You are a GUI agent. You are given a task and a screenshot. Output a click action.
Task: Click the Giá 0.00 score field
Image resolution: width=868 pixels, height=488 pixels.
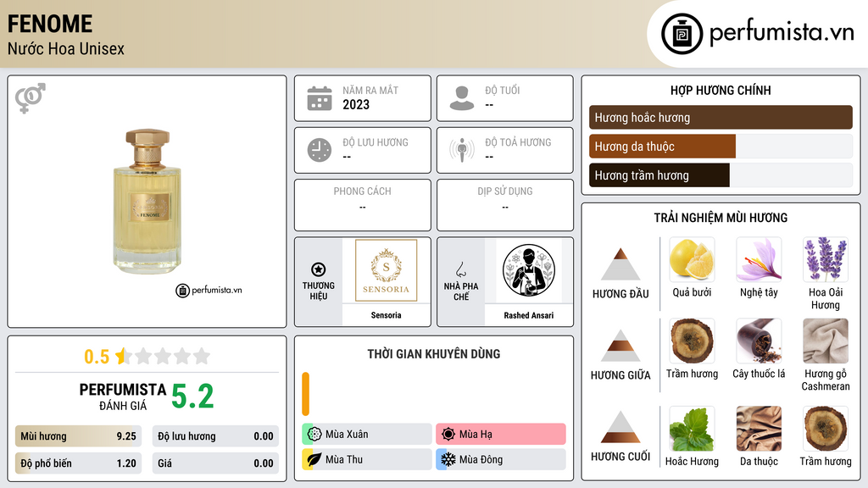(x=215, y=463)
